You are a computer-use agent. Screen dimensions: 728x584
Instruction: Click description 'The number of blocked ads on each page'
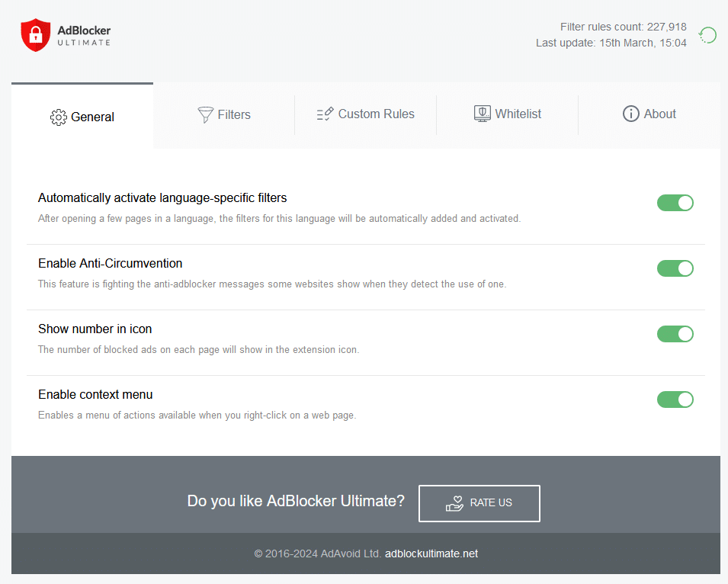point(199,349)
